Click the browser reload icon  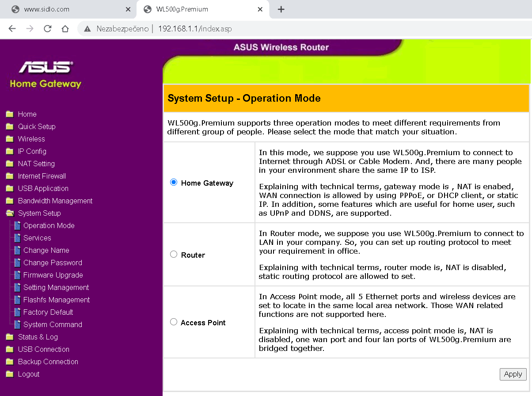[47, 29]
